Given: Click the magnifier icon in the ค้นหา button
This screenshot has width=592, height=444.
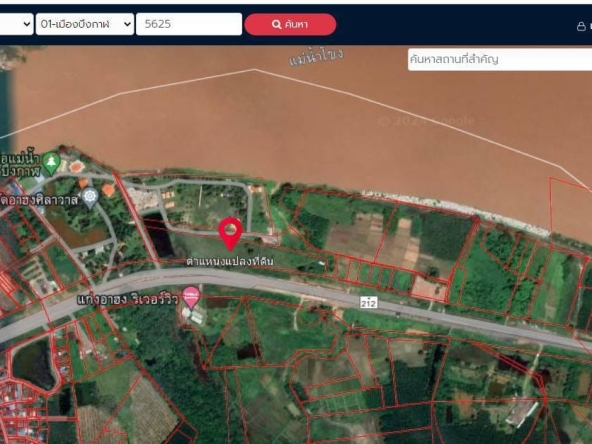Looking at the screenshot, I should [276, 25].
